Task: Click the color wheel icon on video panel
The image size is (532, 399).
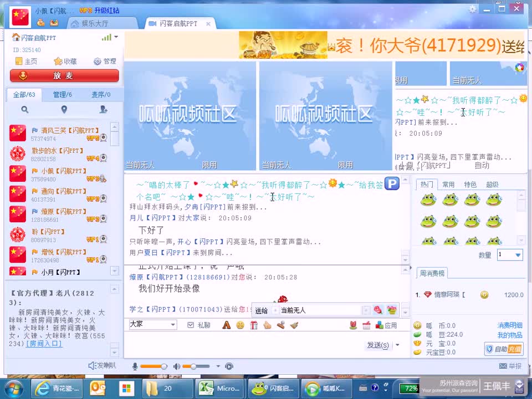Action: [519, 68]
